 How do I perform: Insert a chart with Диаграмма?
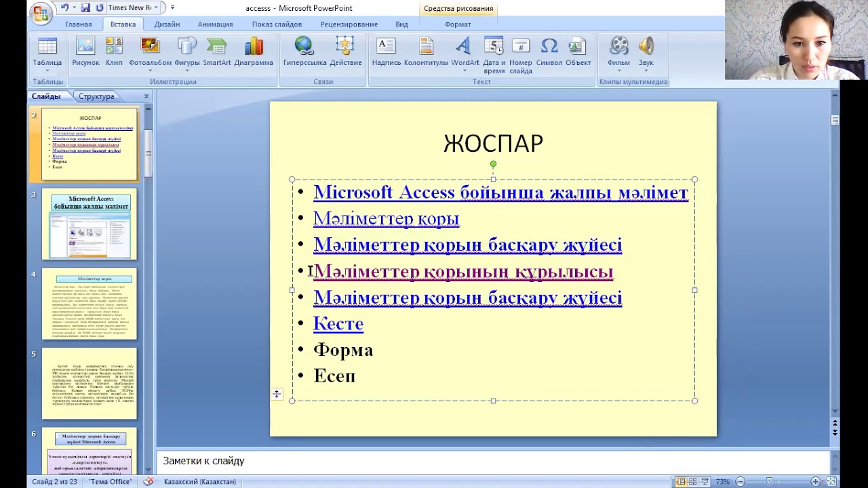(254, 53)
